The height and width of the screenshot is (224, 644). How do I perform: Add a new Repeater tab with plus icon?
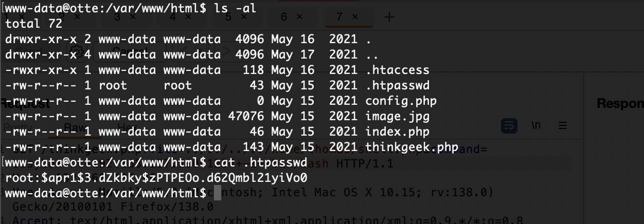point(389,17)
